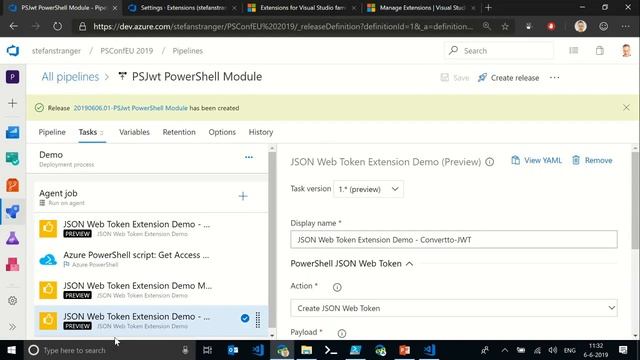Open Azure DevOps home logo
Image resolution: width=640 pixels, height=360 pixels.
click(13, 51)
